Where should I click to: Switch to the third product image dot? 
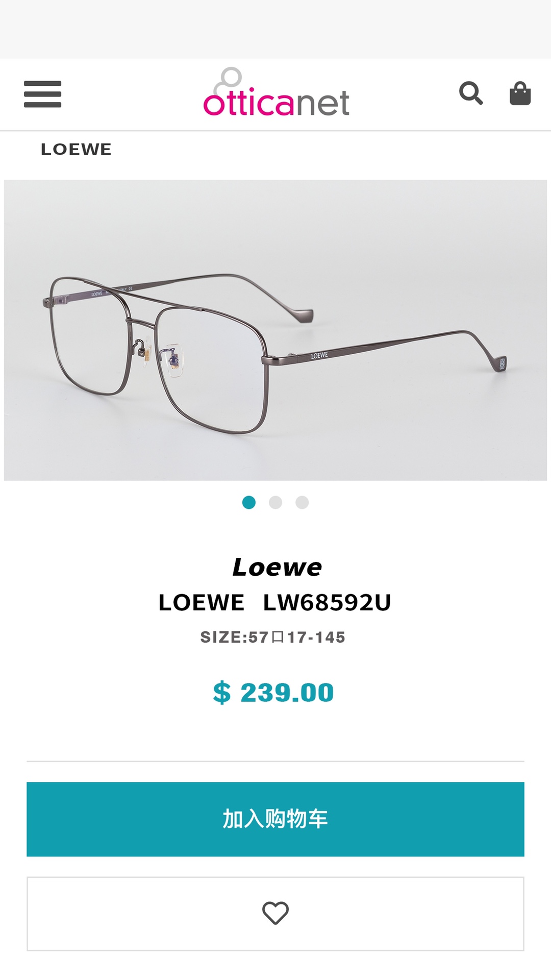coord(302,502)
